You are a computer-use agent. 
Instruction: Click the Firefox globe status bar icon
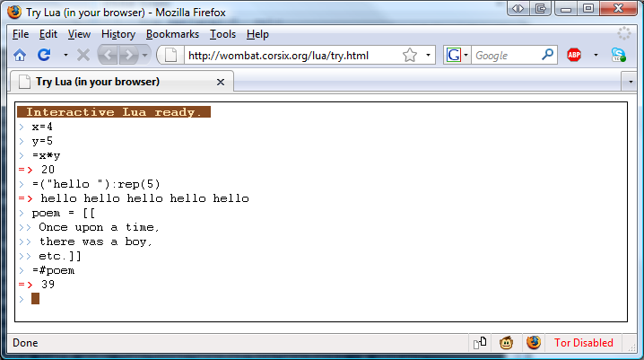534,342
